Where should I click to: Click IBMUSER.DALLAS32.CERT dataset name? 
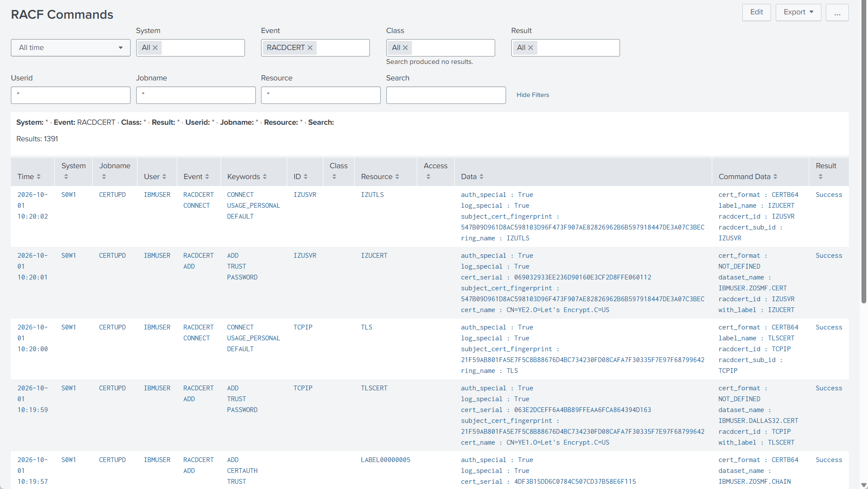pos(758,421)
